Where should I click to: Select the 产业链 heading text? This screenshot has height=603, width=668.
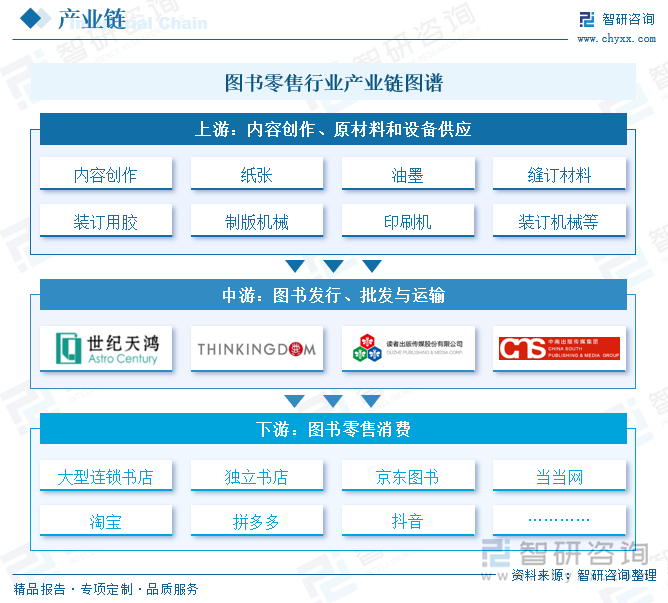point(92,19)
